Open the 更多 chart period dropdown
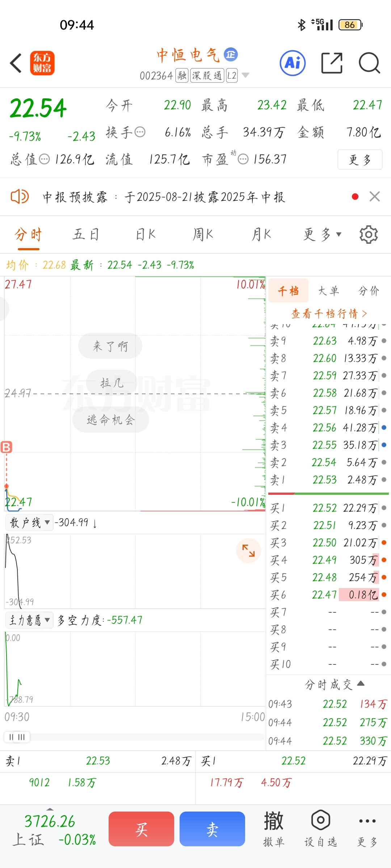 [x=322, y=234]
